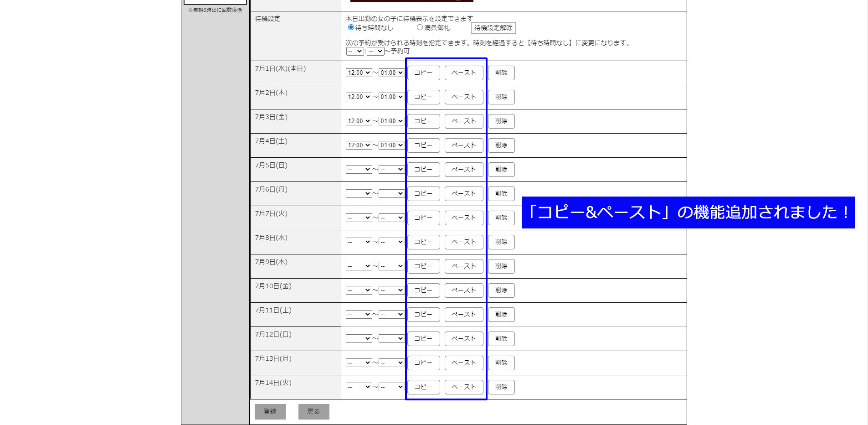The height and width of the screenshot is (425, 868).
Task: Click ペースト for 7月8日(水)
Action: (464, 242)
